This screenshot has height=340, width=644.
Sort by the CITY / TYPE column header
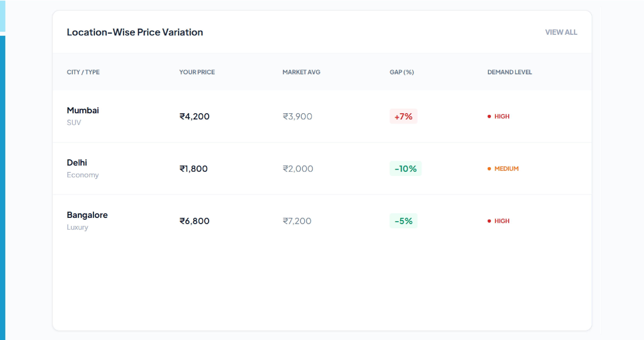[x=83, y=72]
